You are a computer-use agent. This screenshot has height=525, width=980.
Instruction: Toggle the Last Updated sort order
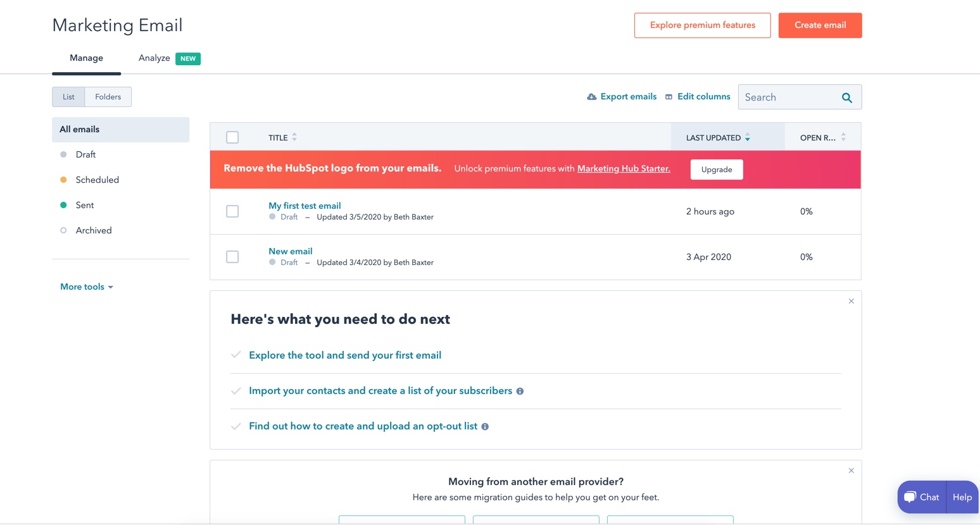[x=748, y=137]
